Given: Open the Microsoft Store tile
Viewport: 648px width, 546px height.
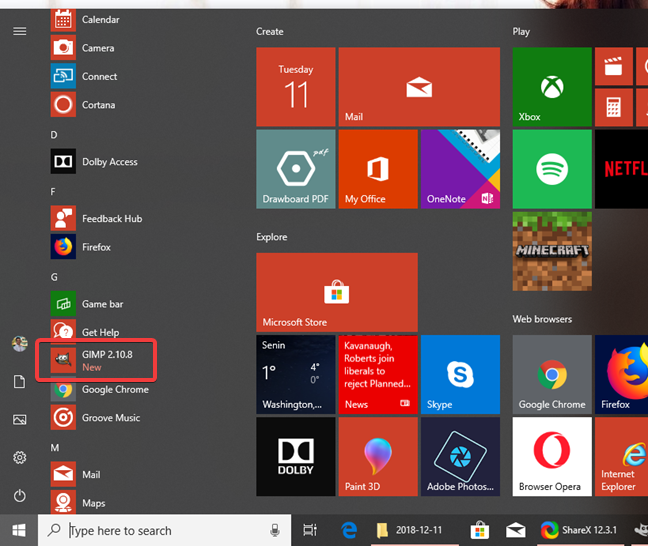Looking at the screenshot, I should point(337,292).
